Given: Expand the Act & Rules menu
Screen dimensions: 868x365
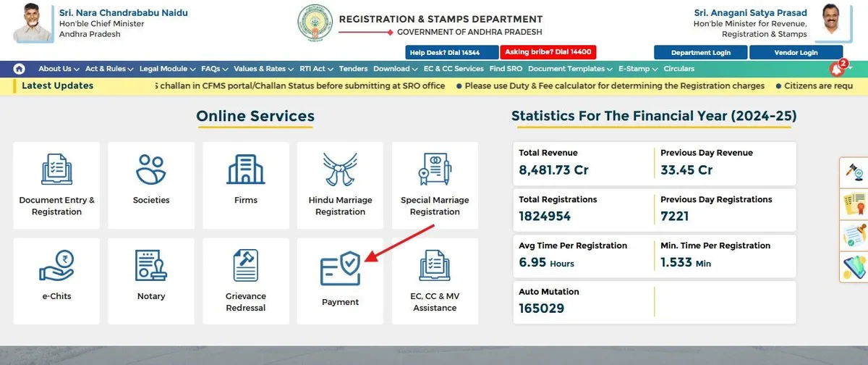Looking at the screenshot, I should (x=109, y=69).
